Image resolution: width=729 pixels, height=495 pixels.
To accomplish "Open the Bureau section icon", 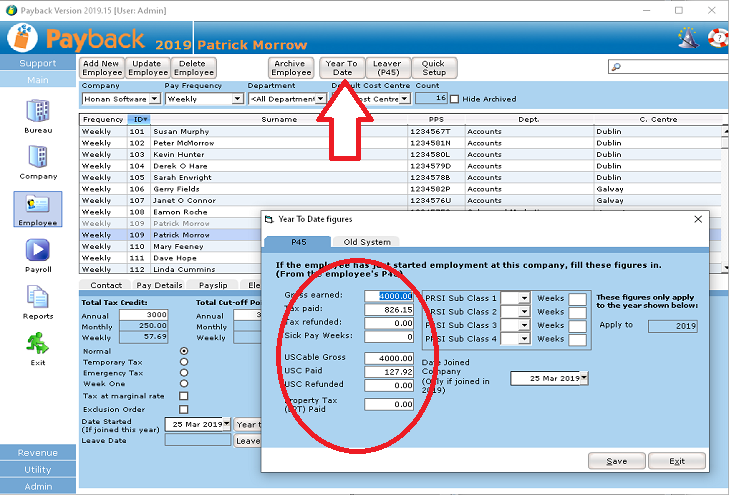I will 38,111.
